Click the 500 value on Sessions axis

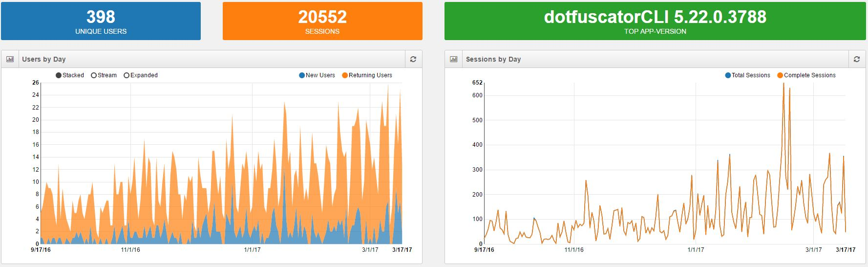(477, 120)
